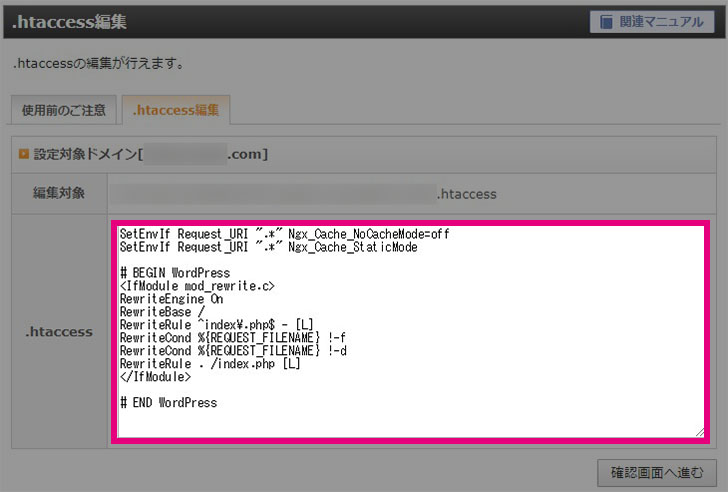The width and height of the screenshot is (728, 492).
Task: Click the line '# END WordPress'
Action: pos(169,402)
